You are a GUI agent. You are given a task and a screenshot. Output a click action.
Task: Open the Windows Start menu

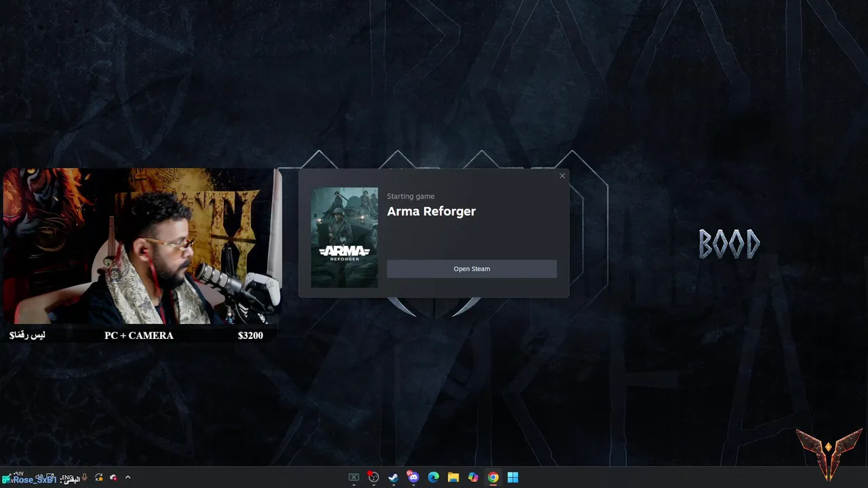tap(513, 477)
